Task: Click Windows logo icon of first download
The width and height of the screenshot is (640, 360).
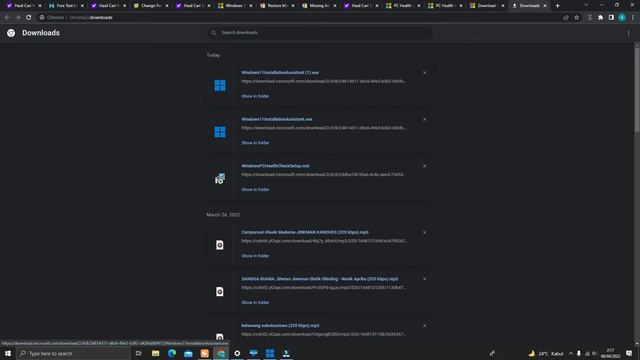Action: (220, 85)
